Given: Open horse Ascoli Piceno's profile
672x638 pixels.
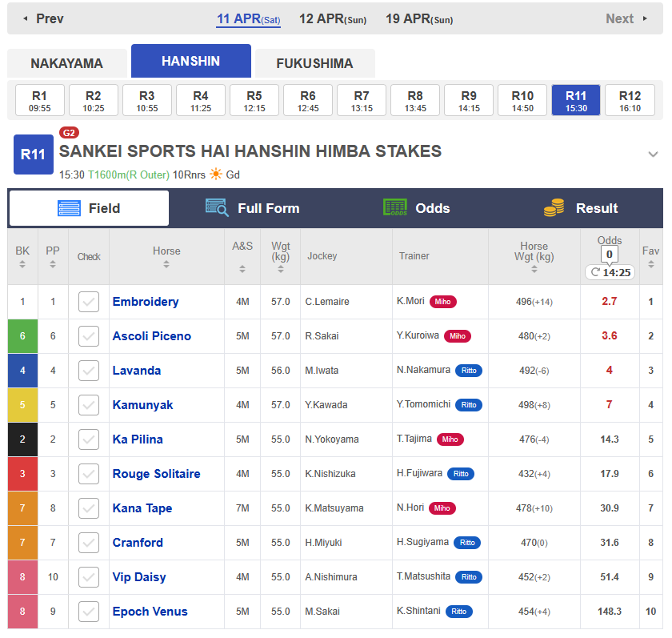Looking at the screenshot, I should coord(152,336).
